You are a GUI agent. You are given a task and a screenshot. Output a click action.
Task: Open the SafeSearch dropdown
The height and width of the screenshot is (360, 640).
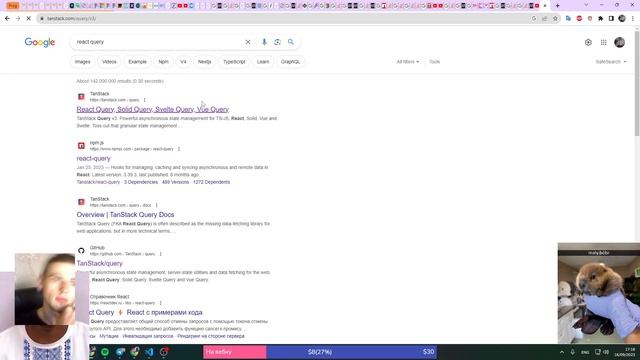[x=611, y=62]
